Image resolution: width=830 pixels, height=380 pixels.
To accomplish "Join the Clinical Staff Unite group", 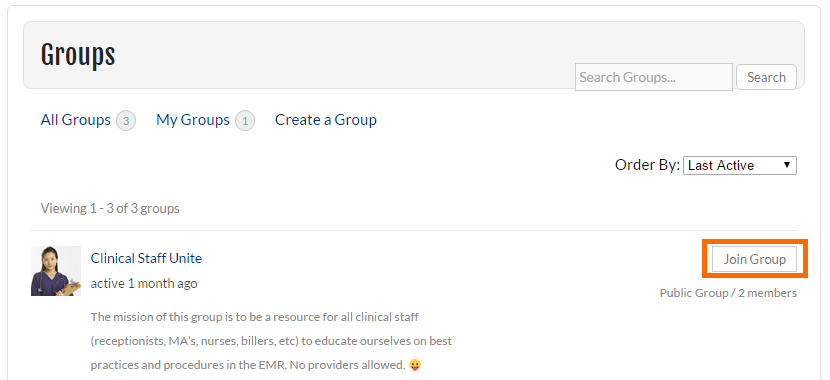I will [x=754, y=259].
